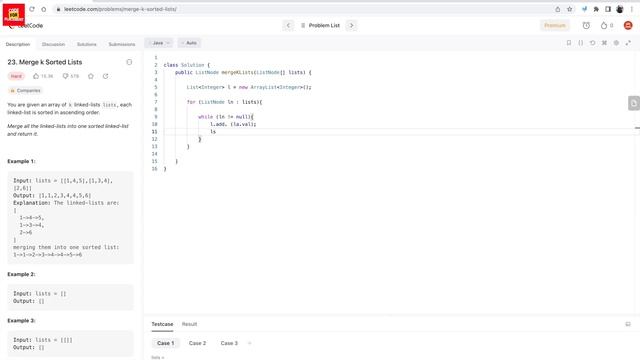Screen dimensions: 640x360
Task: Open the Companies tag
Action: pyautogui.click(x=25, y=91)
